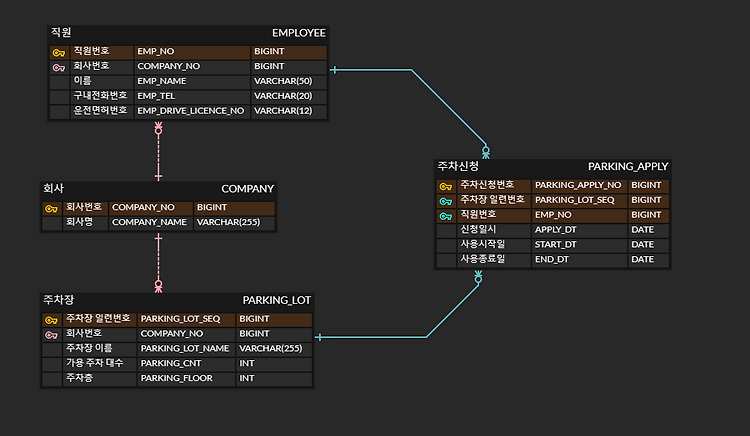Click the VARCHAR(50) data type cell
Image resolution: width=750 pixels, height=436 pixels.
click(288, 81)
